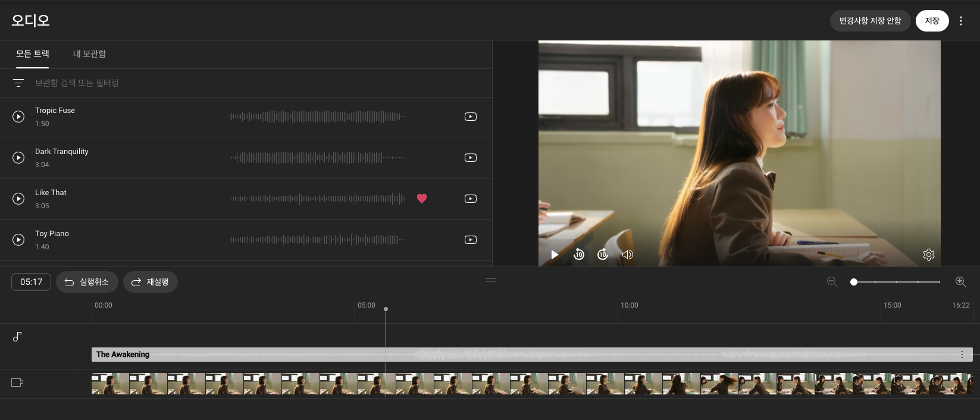Click the 16:22 end time label
Viewport: 980px width, 420px height.
[x=961, y=305]
